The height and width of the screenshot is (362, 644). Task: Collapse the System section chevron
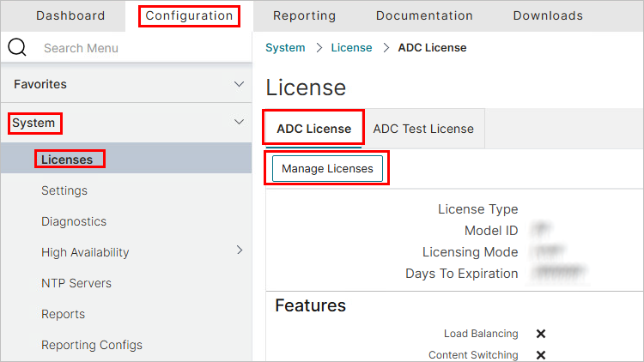pos(240,123)
